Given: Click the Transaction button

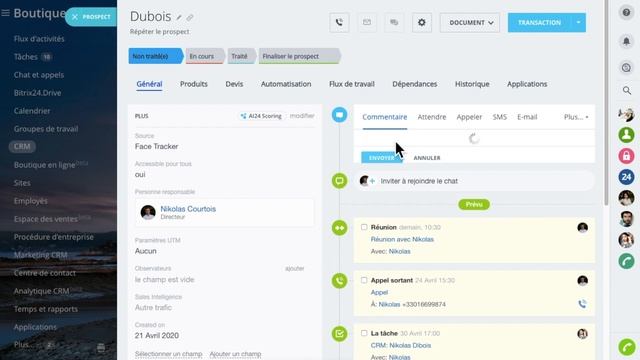Looking at the screenshot, I should point(539,22).
